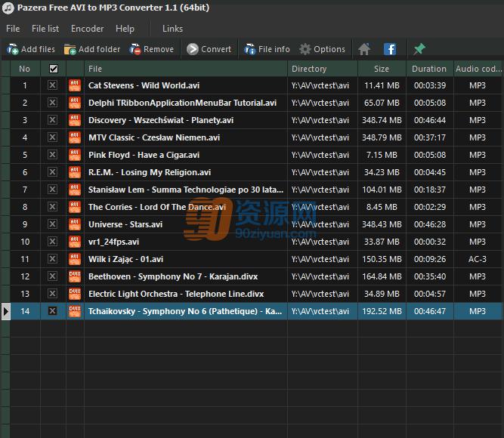The height and width of the screenshot is (438, 504).
Task: Open the Help menu
Action: (x=125, y=29)
